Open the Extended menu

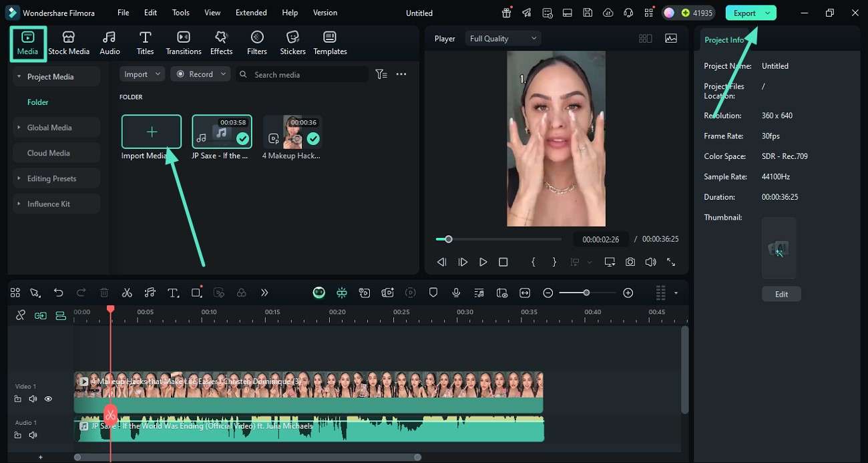click(x=251, y=13)
